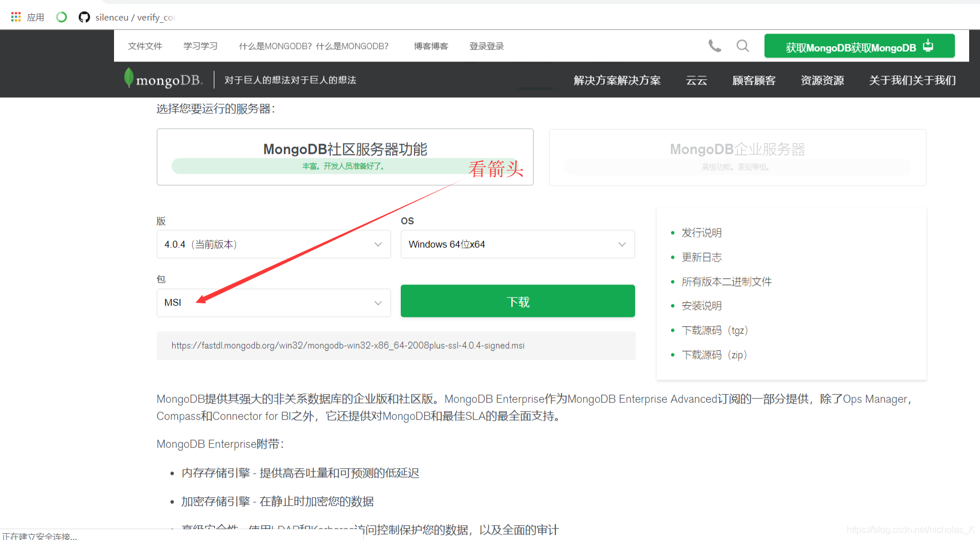Click the fastdl.mongodb.org download URL text

[348, 346]
